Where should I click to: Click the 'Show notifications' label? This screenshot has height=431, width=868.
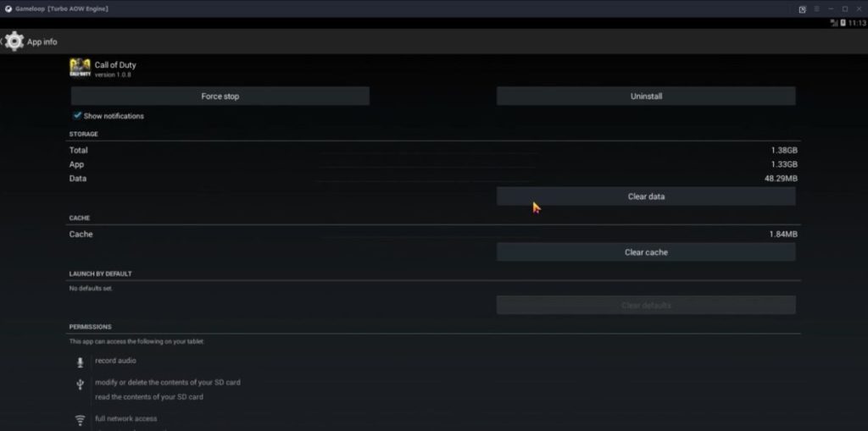114,116
